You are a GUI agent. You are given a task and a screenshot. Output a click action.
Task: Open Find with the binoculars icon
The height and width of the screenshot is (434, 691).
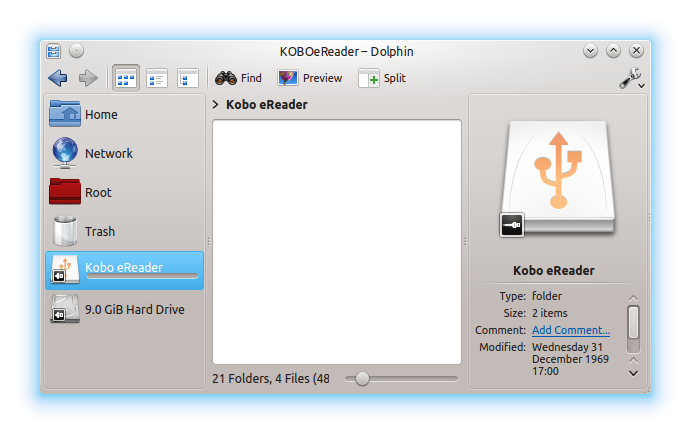tap(239, 78)
